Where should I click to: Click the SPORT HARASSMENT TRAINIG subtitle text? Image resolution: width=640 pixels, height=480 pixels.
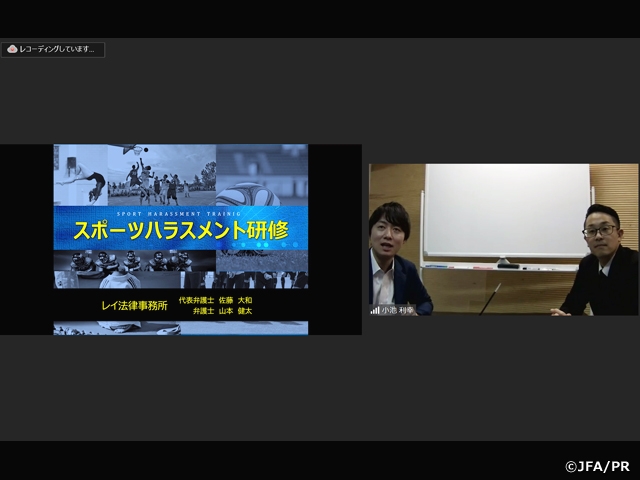point(180,212)
